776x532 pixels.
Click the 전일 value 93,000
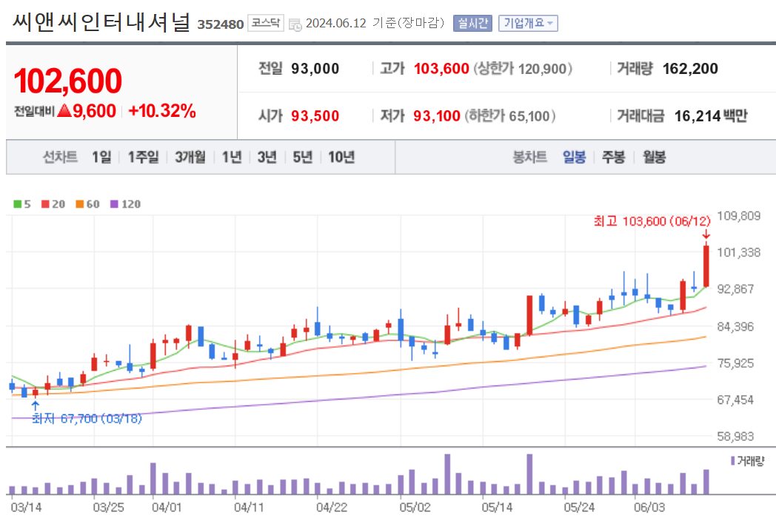click(x=315, y=69)
